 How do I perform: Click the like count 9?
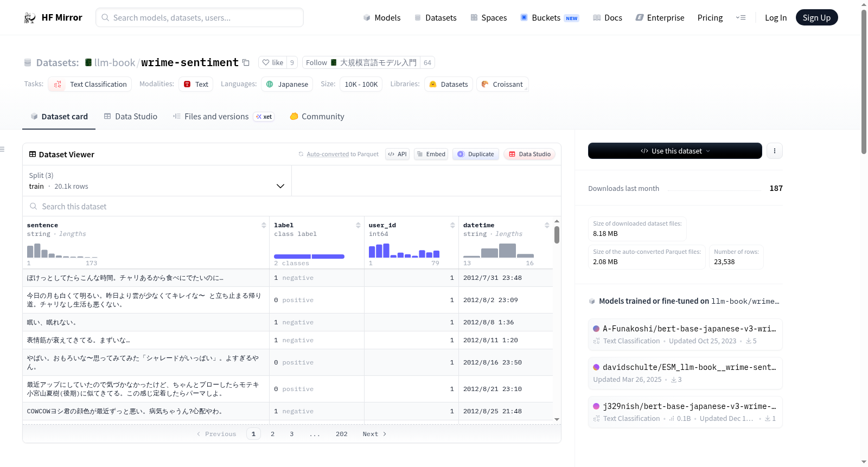[292, 62]
